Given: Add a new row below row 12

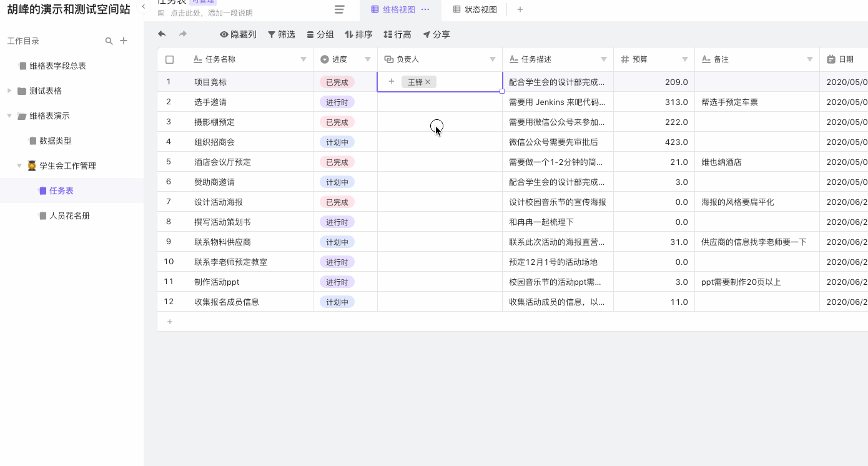Looking at the screenshot, I should (169, 322).
